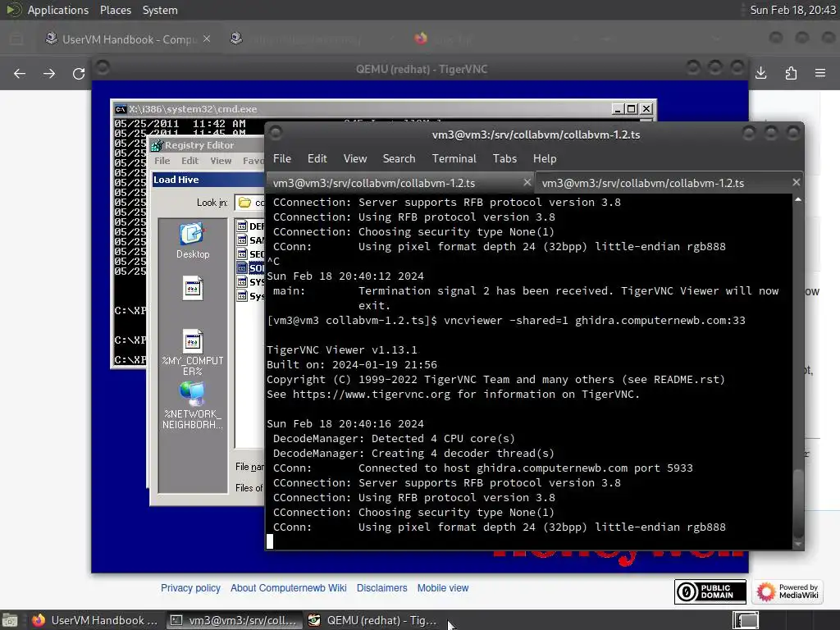840x630 pixels.
Task: Reload the browser page
Action: 79,73
